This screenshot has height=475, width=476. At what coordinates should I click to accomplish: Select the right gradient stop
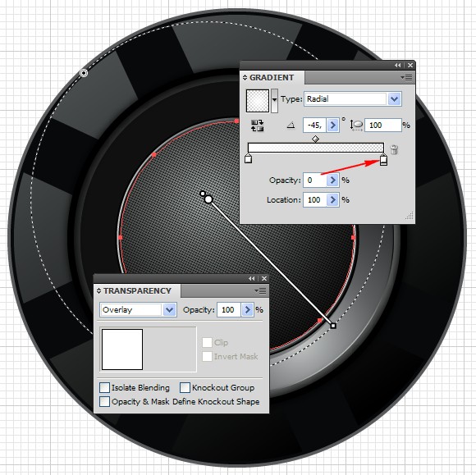pos(384,160)
